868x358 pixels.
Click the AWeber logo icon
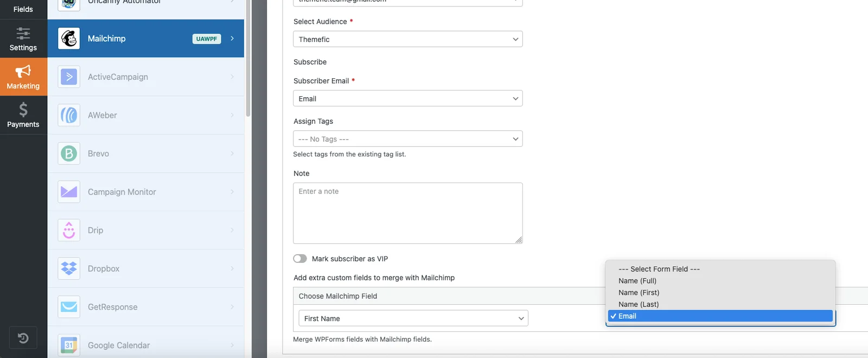69,115
